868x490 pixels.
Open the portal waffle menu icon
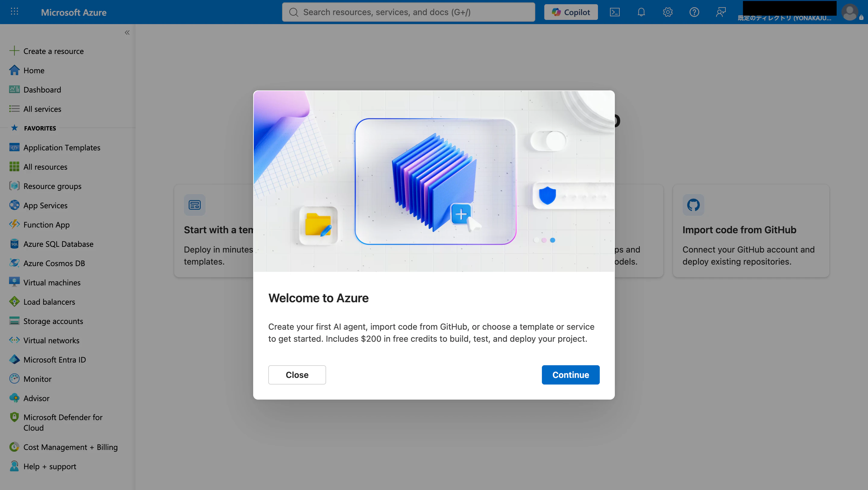(14, 12)
